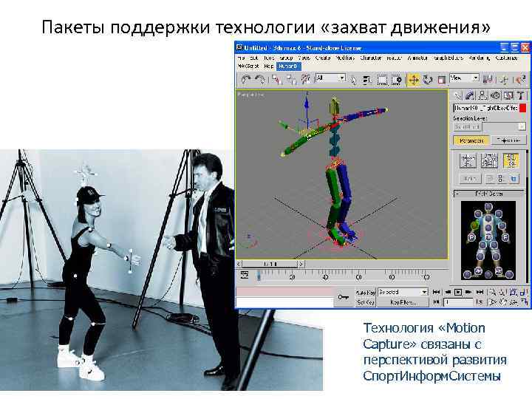Image resolution: width=532 pixels, height=399 pixels.
Task: Open the Character menu
Action: 370,58
